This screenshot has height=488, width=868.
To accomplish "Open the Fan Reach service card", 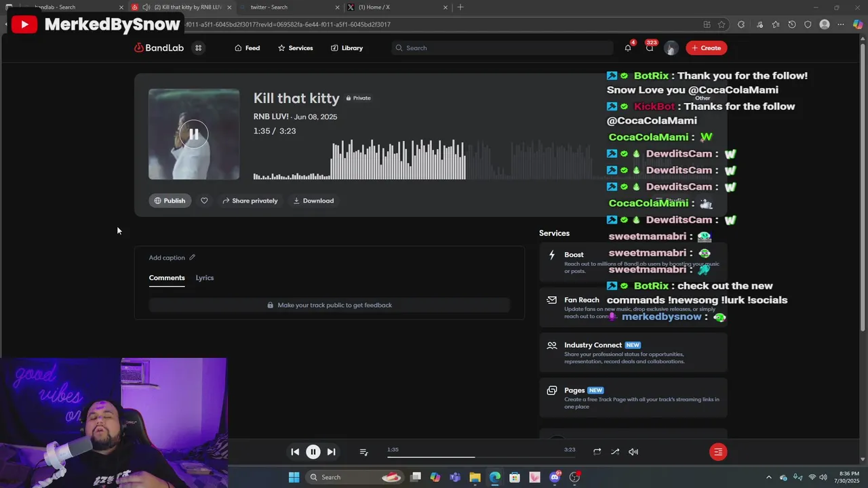I will point(633,308).
